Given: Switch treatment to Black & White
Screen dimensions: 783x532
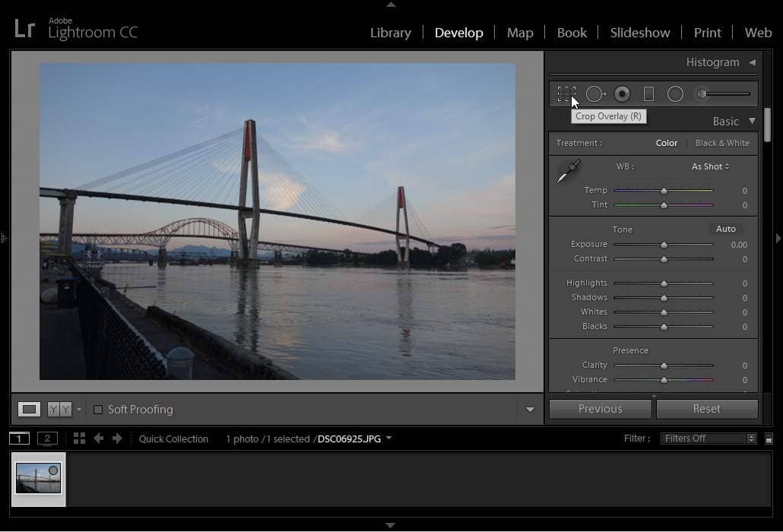Looking at the screenshot, I should coord(721,143).
